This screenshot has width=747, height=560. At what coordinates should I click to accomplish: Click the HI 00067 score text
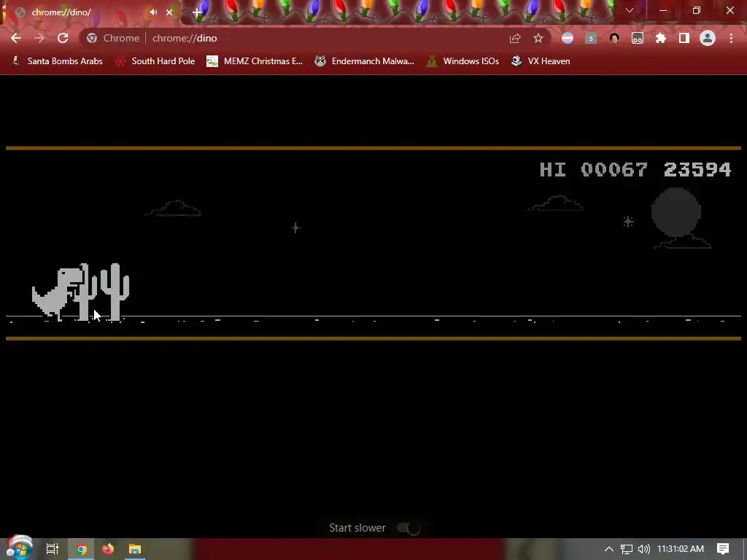[x=593, y=169]
